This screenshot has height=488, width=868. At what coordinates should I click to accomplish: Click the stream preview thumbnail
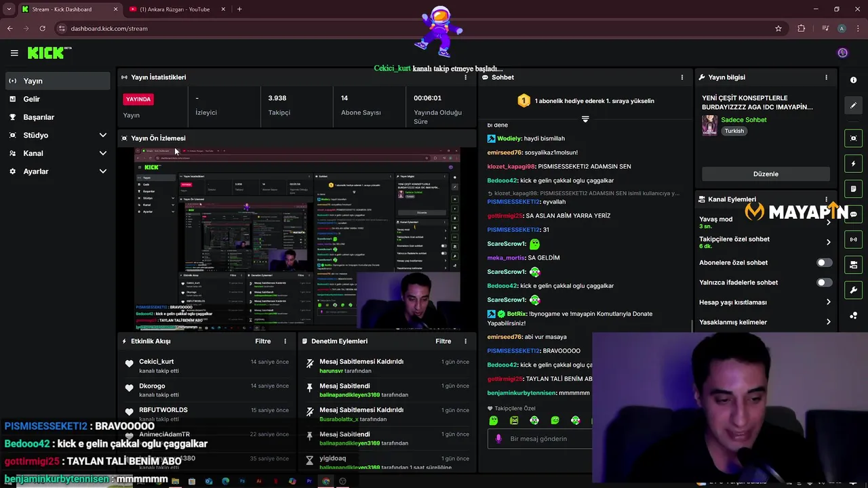coord(297,240)
